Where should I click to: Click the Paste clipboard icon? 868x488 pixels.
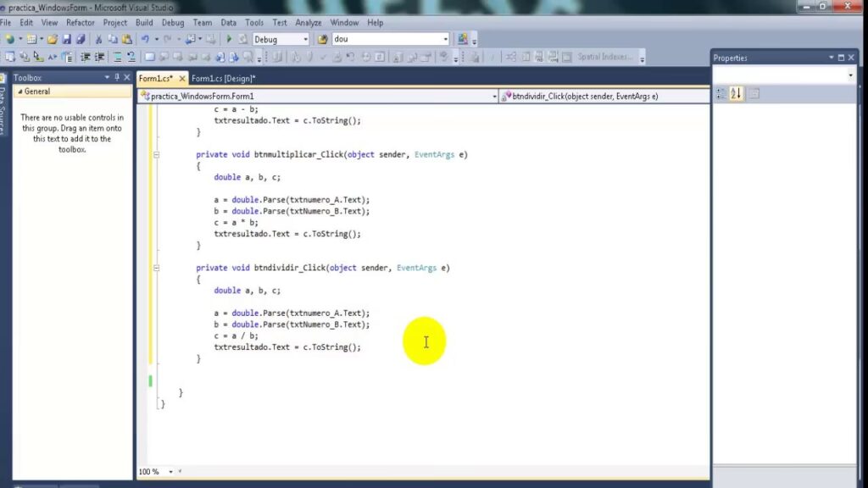tap(125, 39)
